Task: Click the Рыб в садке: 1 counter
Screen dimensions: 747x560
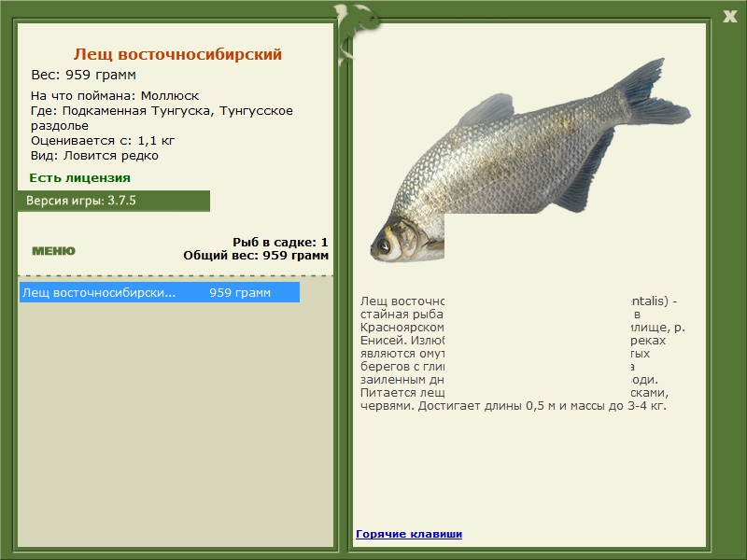Action: pos(280,242)
